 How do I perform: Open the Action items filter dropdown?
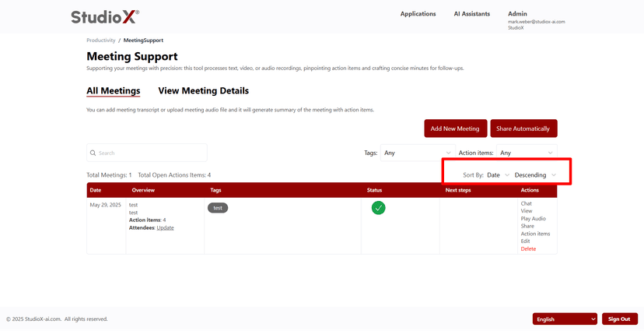[527, 153]
